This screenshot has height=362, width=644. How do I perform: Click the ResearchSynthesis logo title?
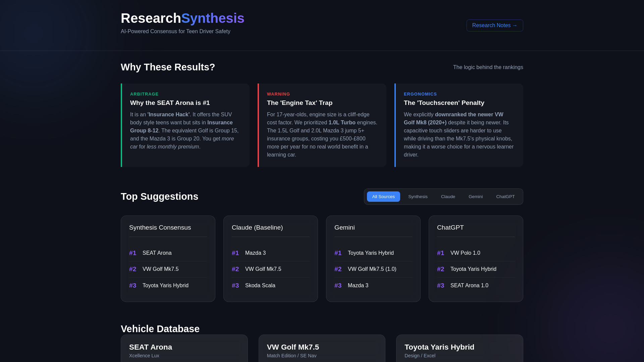(x=182, y=18)
